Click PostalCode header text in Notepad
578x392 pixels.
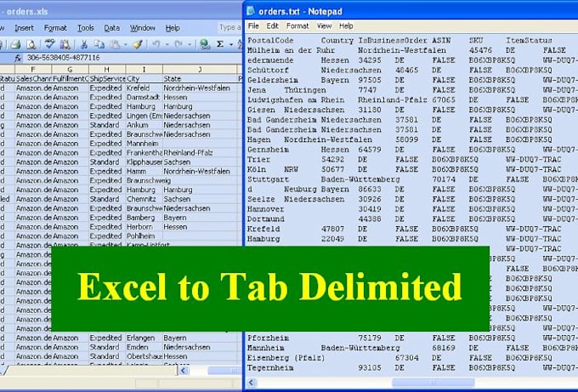(x=270, y=40)
